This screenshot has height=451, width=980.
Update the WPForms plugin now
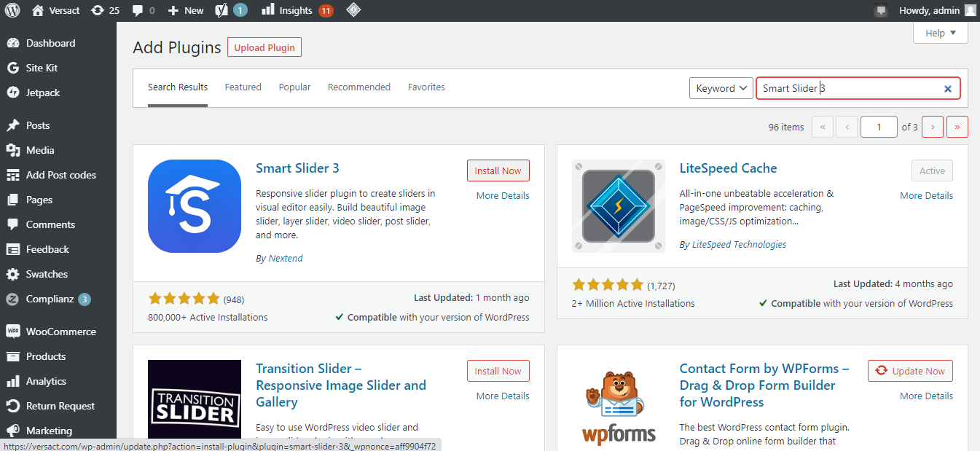click(x=910, y=370)
